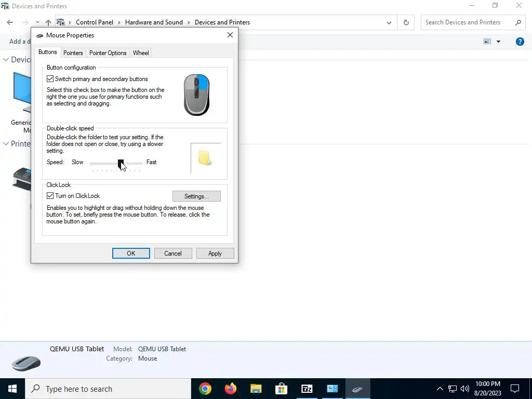Open File Explorer from taskbar
This screenshot has height=399, width=532.
(x=256, y=389)
